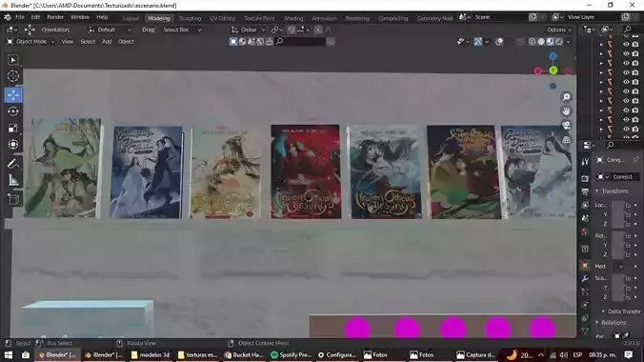
Task: Open the viewport shading options arrow
Action: (568, 42)
